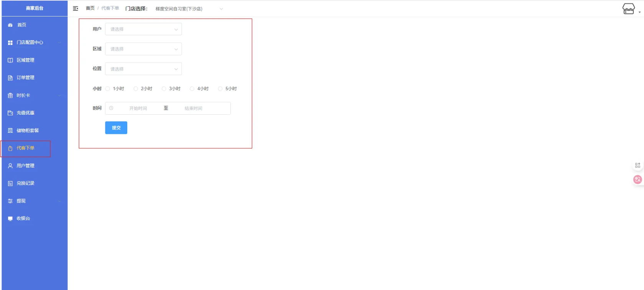
Task: Click the floating grid widget icon
Action: coord(637,165)
